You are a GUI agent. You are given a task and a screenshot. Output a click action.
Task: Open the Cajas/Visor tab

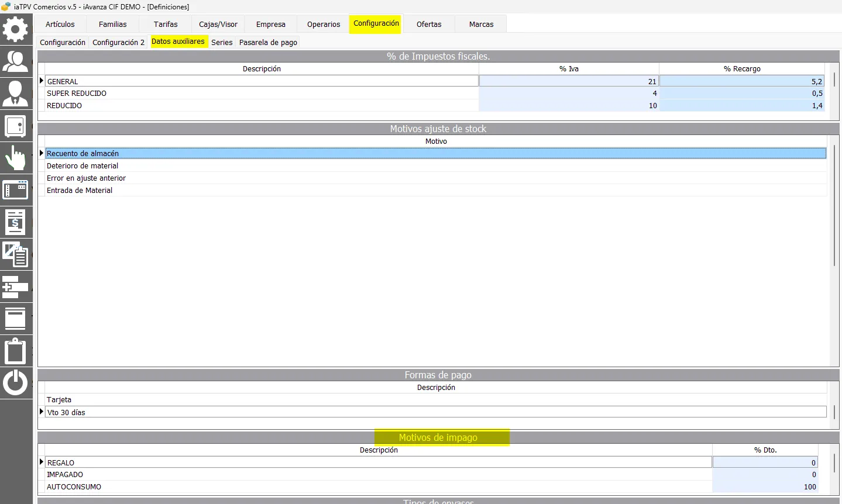(x=218, y=25)
